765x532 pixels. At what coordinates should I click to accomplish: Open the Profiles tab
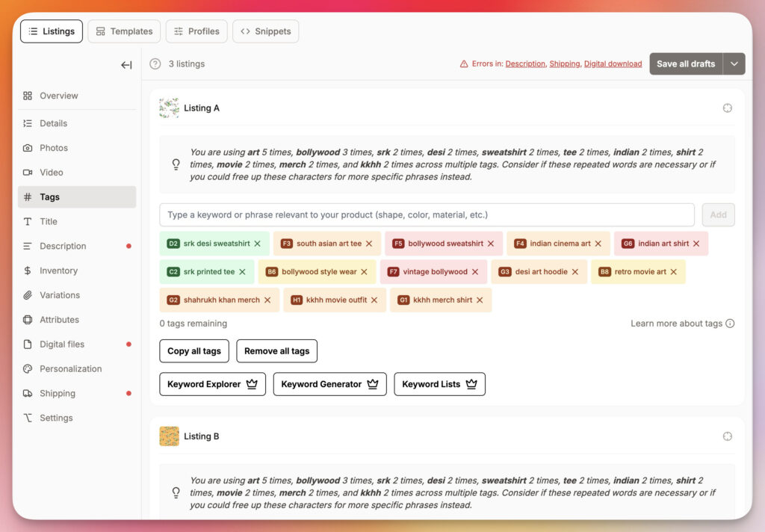196,31
